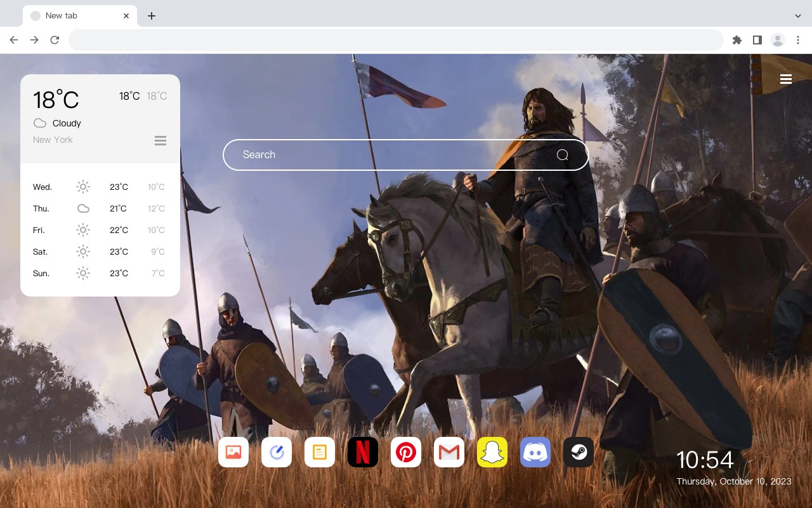Click the Cloudy condition text
The image size is (812, 508).
click(67, 123)
